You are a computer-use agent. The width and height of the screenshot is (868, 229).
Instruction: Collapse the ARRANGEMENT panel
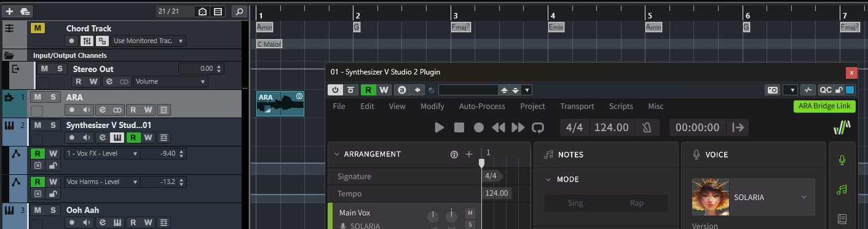point(336,154)
